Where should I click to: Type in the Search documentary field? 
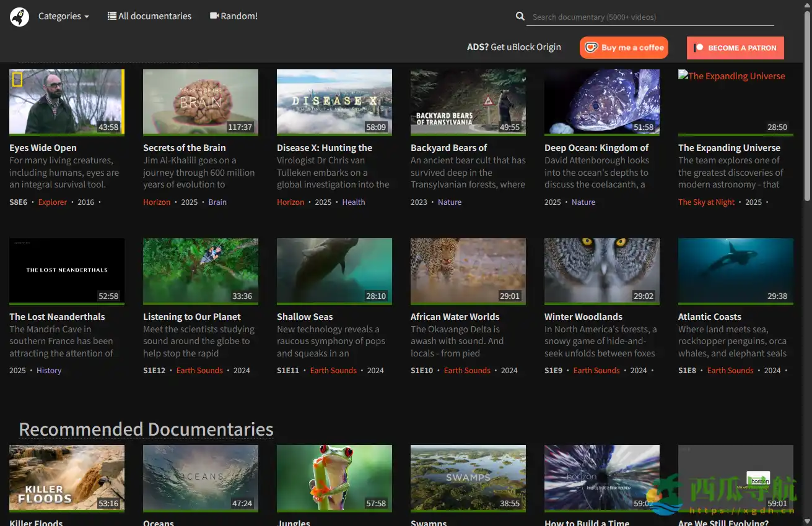[650, 17]
